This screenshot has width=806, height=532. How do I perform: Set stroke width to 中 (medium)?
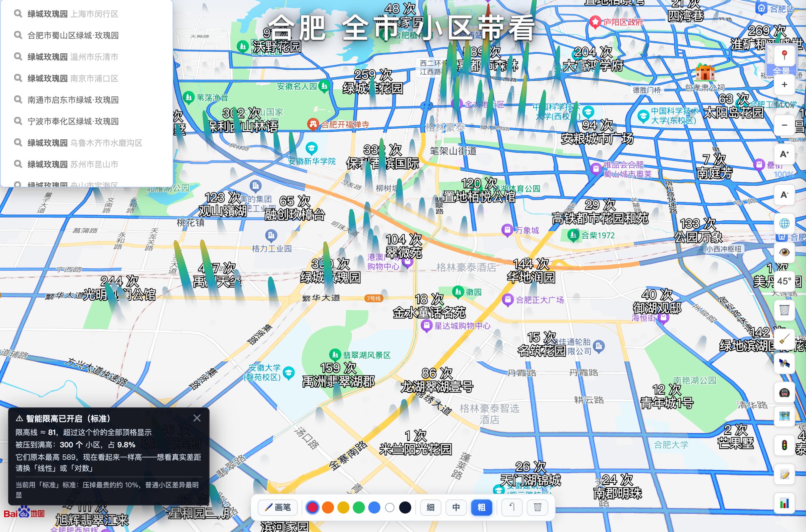456,507
